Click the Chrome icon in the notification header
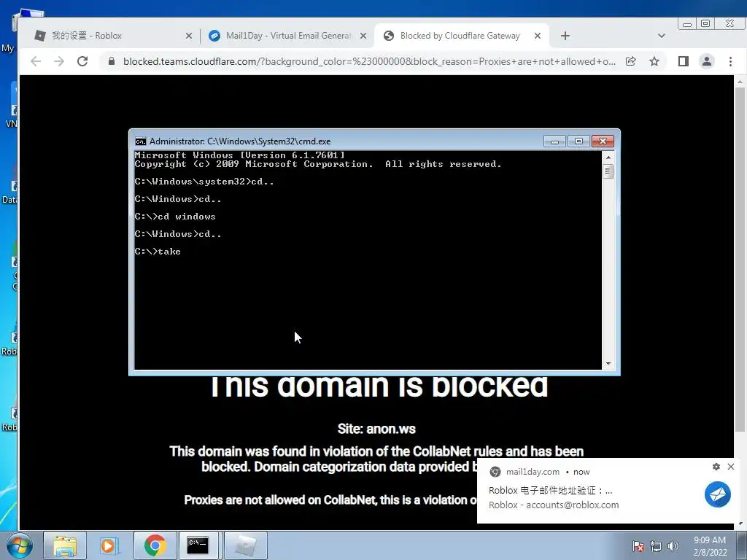747x560 pixels. (495, 472)
